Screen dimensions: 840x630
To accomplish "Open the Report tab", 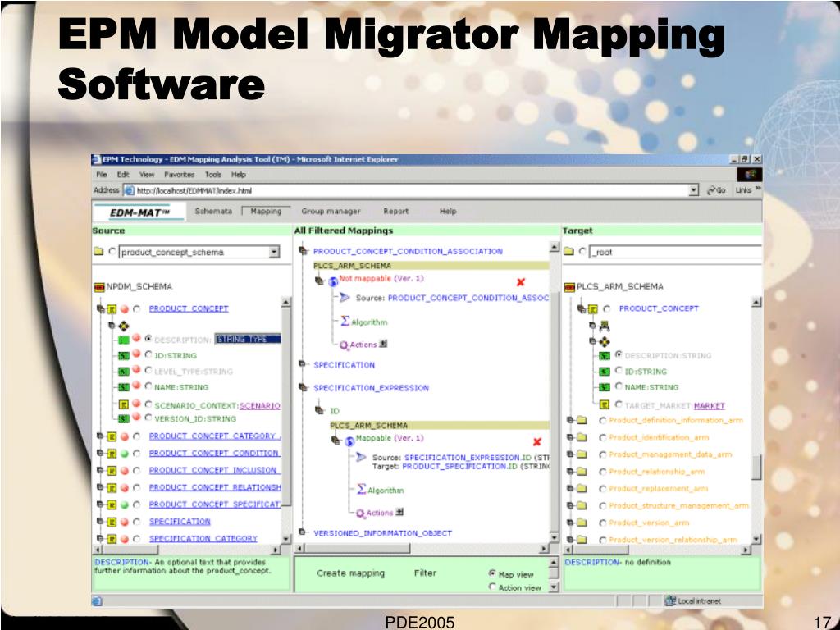I will tap(396, 211).
